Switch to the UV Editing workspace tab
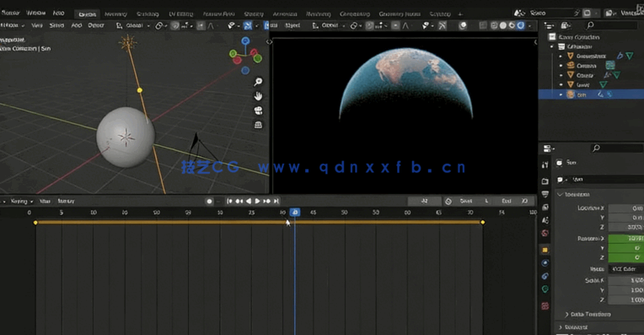This screenshot has height=335, width=644. (180, 14)
